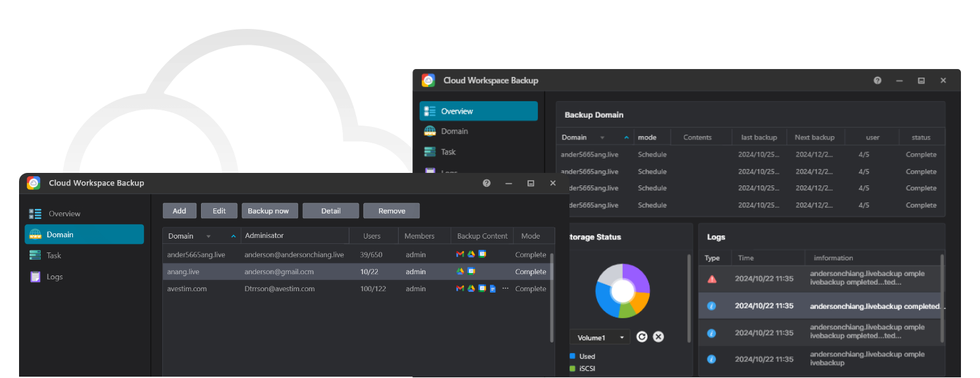
Task: Click the Logs panel scrollbar
Action: [942, 298]
